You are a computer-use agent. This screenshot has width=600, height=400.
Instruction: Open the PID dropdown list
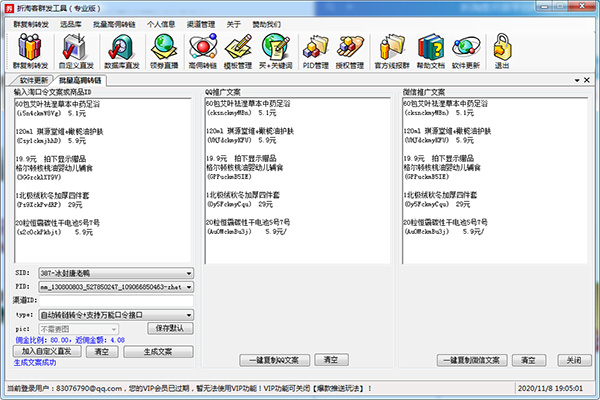[x=187, y=286]
